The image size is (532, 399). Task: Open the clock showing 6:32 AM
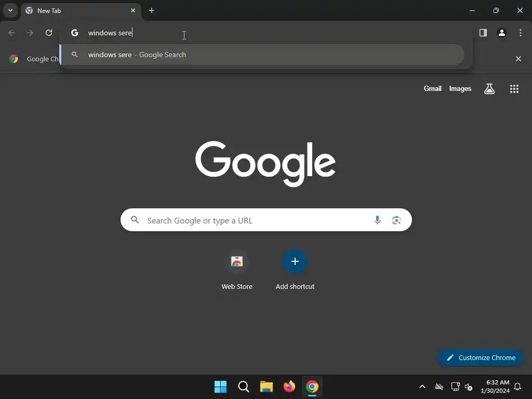click(495, 387)
